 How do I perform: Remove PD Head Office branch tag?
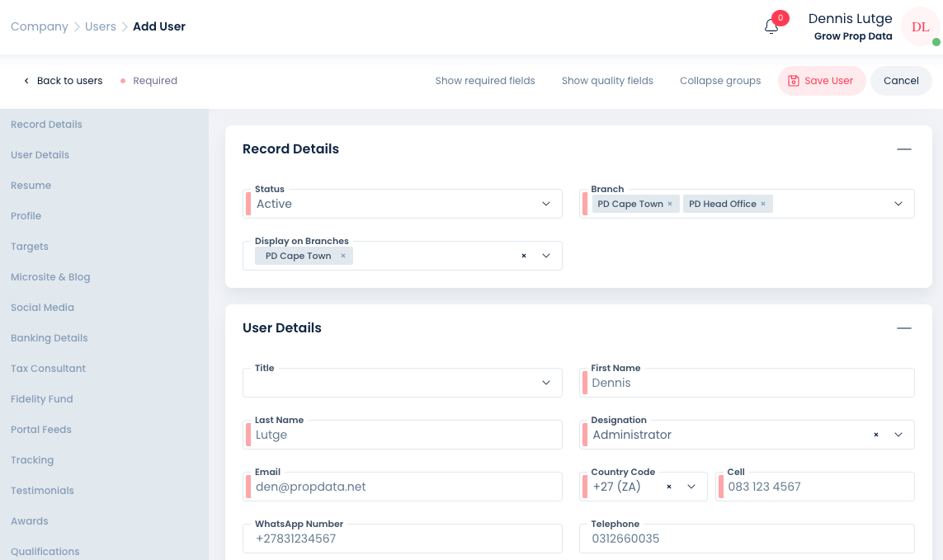pyautogui.click(x=763, y=204)
